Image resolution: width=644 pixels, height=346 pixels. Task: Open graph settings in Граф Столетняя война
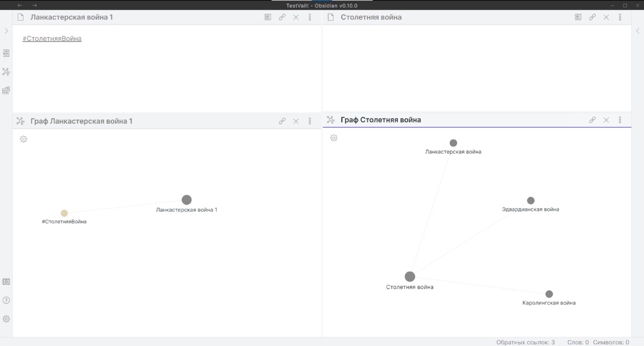coord(334,138)
